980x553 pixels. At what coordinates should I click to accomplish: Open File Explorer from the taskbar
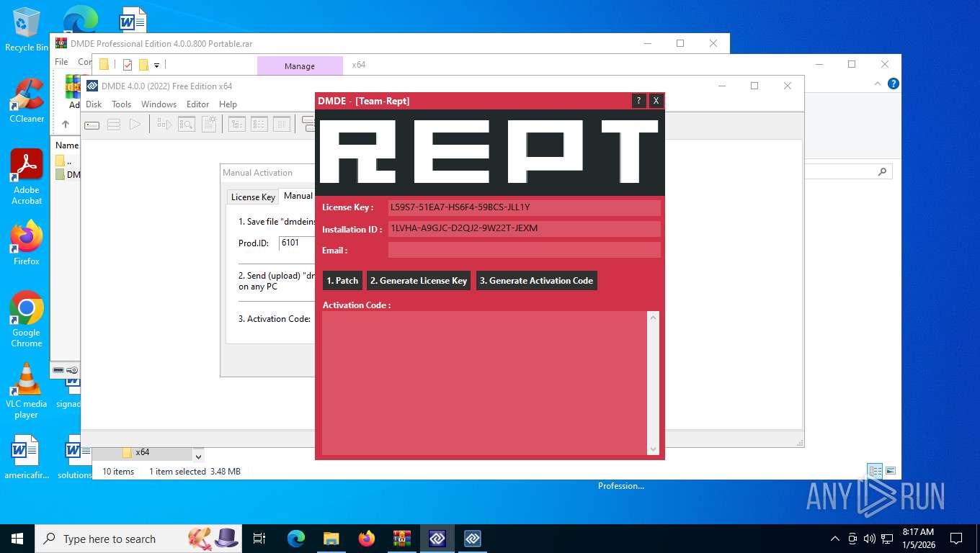click(x=331, y=539)
